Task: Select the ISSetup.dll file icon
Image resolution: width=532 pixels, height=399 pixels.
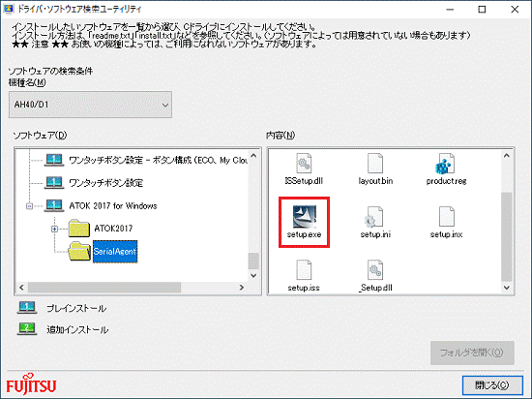Action: 304,163
